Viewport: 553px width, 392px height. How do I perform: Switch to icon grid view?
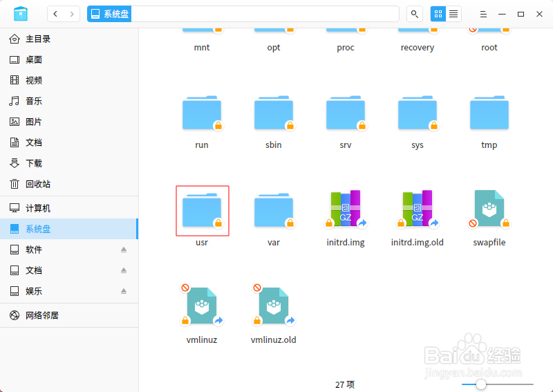438,14
